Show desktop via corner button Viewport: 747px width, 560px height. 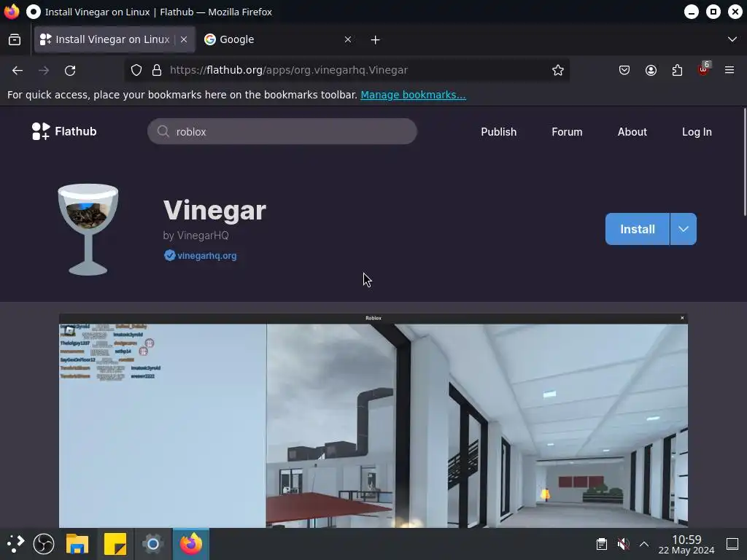[732, 544]
